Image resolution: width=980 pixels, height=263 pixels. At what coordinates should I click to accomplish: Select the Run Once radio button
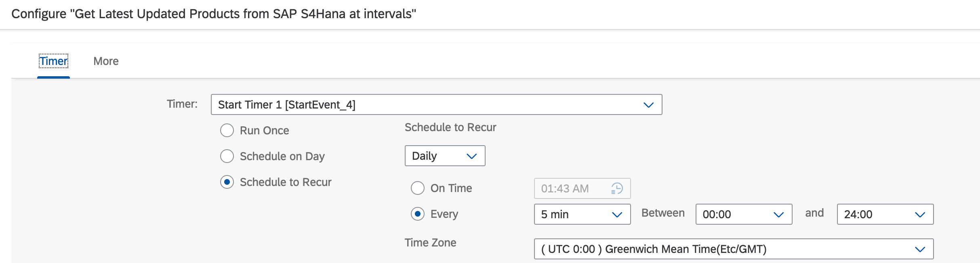tap(227, 130)
